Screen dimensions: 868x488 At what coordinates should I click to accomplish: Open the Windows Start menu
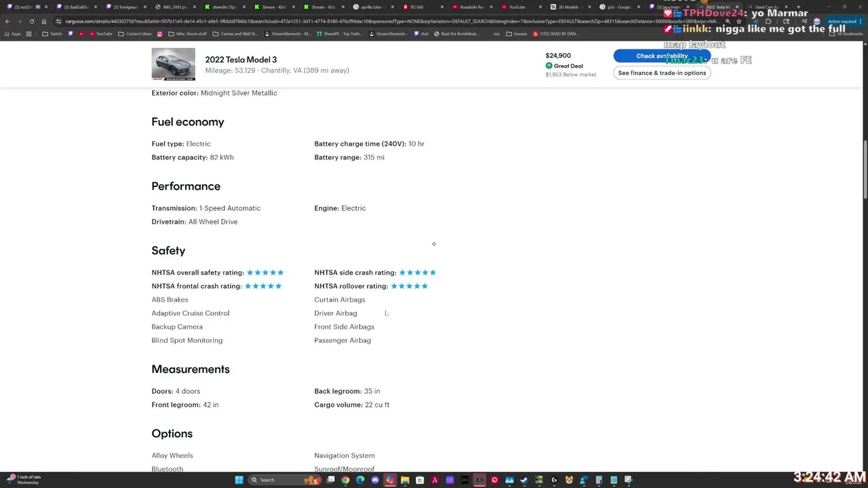coord(239,480)
